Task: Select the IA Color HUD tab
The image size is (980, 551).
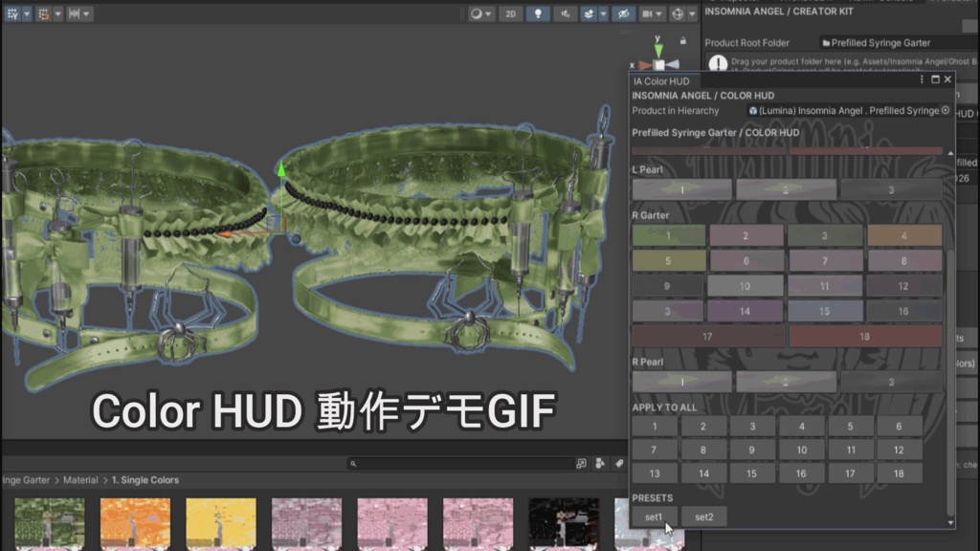Action: 661,81
